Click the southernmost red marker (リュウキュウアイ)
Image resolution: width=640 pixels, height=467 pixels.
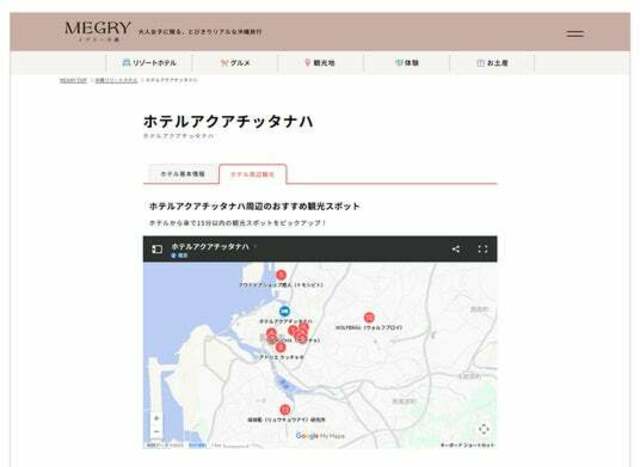pyautogui.click(x=285, y=409)
